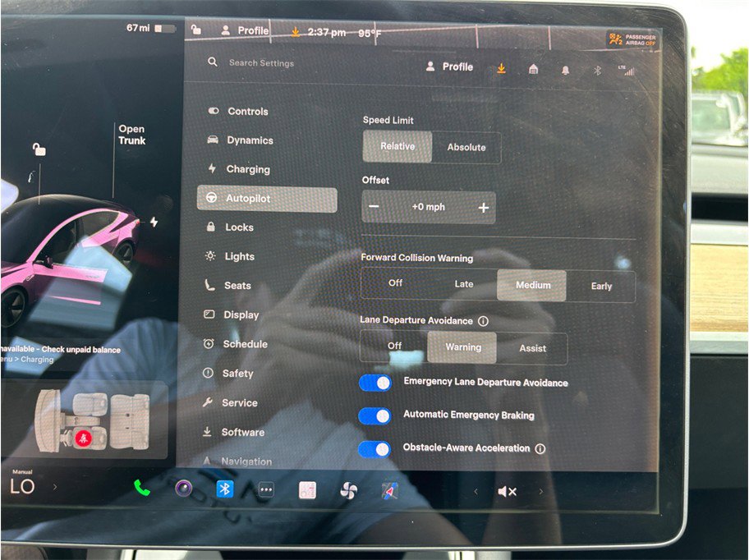Click the search magnifier icon
749x560 pixels.
point(213,62)
